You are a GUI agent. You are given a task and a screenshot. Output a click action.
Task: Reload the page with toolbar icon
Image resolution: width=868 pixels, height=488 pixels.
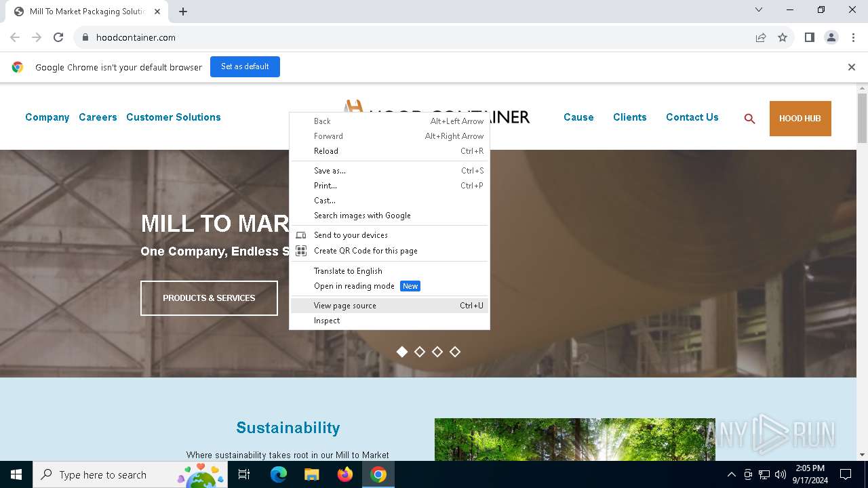point(58,37)
